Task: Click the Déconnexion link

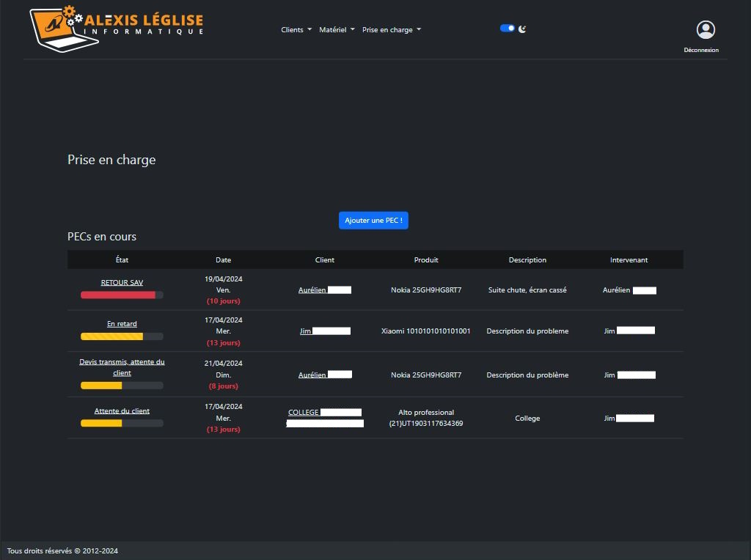Action: [x=701, y=50]
